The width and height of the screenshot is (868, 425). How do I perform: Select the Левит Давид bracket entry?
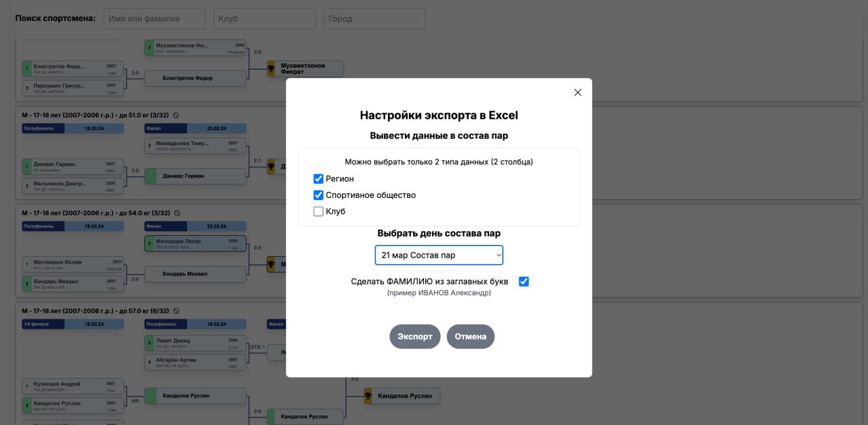[x=195, y=343]
